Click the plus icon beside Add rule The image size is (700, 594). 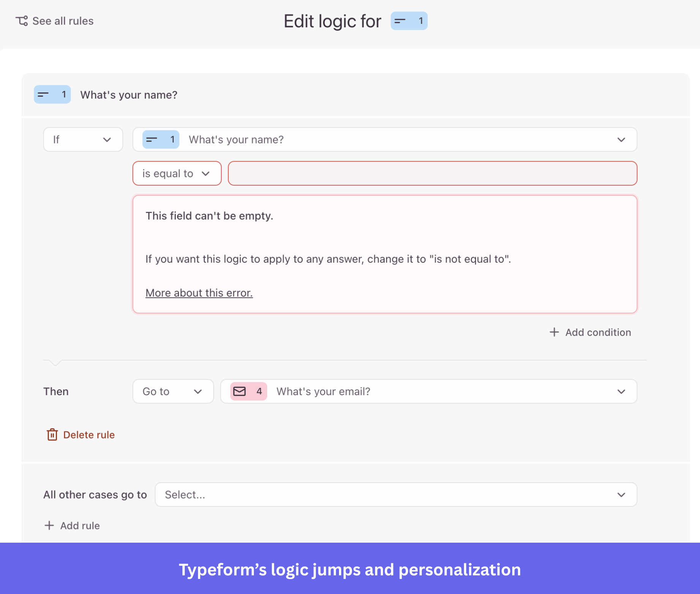tap(49, 526)
